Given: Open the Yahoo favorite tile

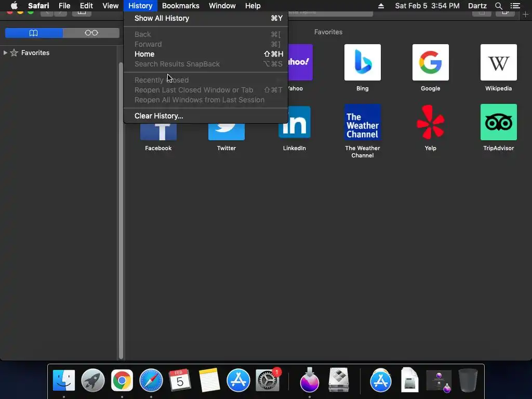Looking at the screenshot, I should tap(300, 62).
